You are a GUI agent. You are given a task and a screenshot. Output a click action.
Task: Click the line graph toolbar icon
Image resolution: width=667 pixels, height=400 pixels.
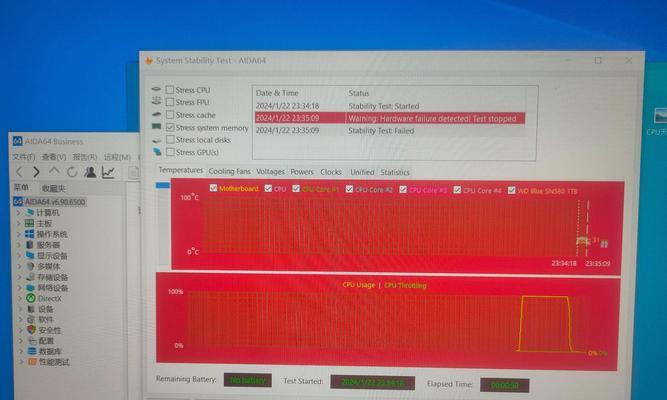point(108,172)
